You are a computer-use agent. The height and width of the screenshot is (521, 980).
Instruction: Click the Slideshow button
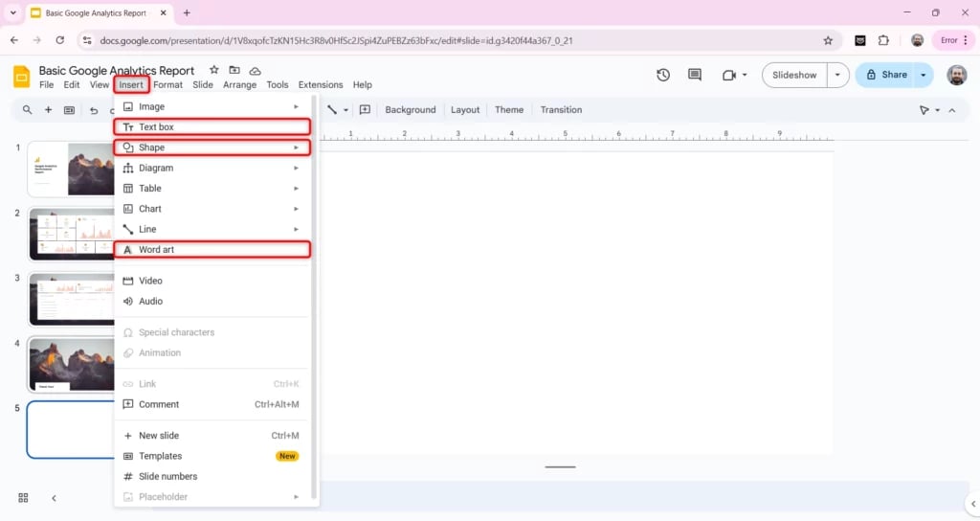click(794, 75)
